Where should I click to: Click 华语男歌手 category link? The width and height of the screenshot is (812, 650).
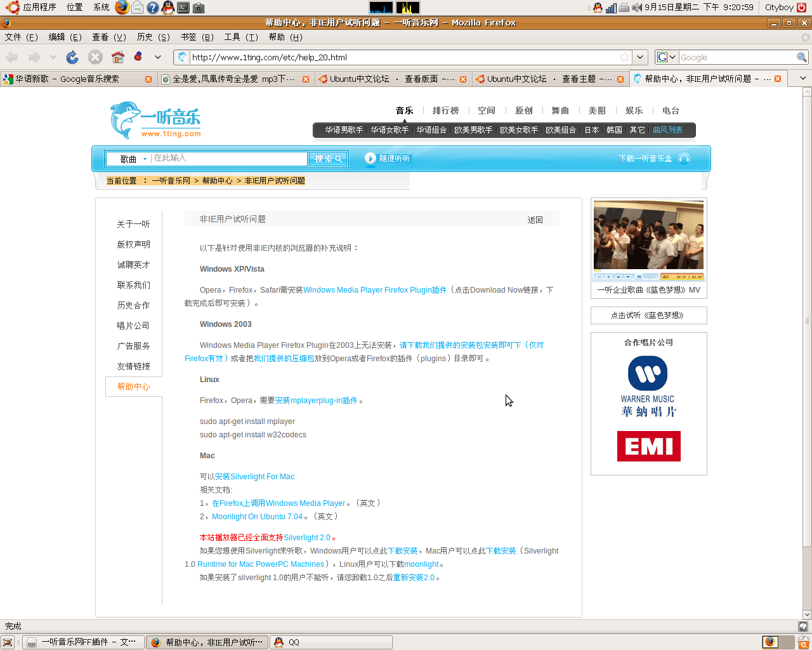click(344, 130)
